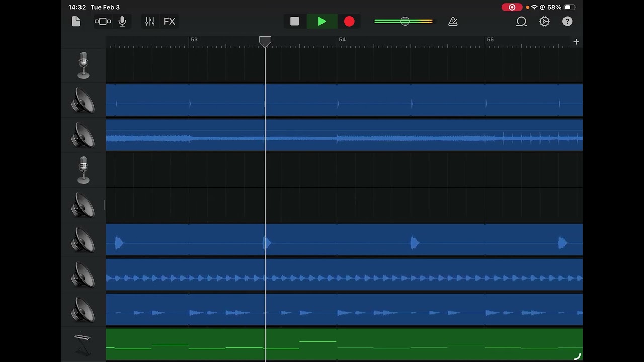Start playback with the green play button

click(322, 21)
